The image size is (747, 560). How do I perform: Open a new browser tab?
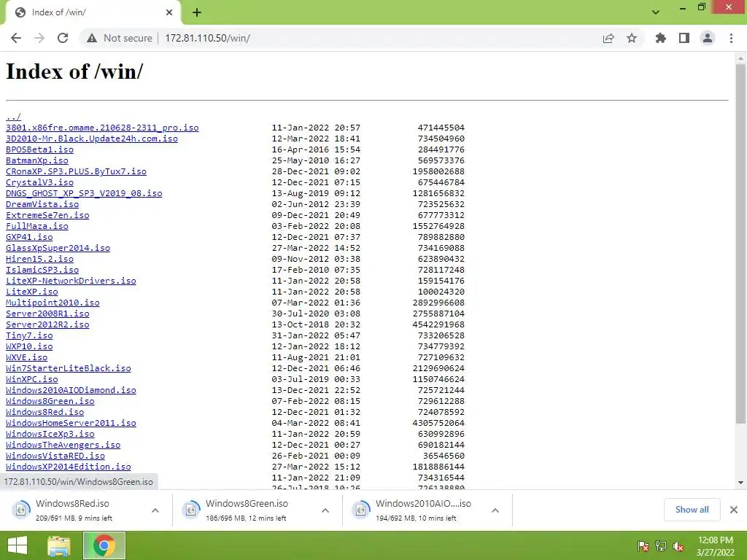pos(197,13)
